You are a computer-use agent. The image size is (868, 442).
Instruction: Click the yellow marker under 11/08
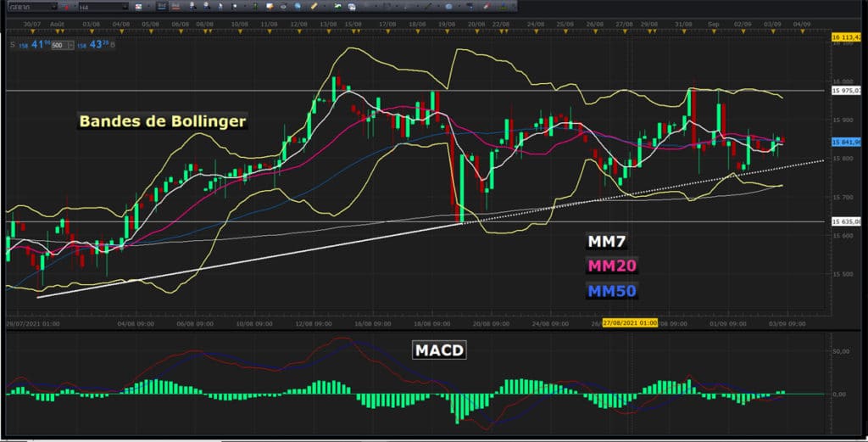pyautogui.click(x=270, y=31)
